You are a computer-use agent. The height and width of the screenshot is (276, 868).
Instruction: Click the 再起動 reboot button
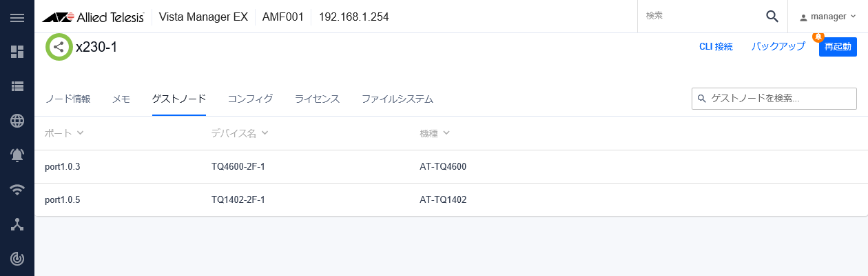(838, 47)
